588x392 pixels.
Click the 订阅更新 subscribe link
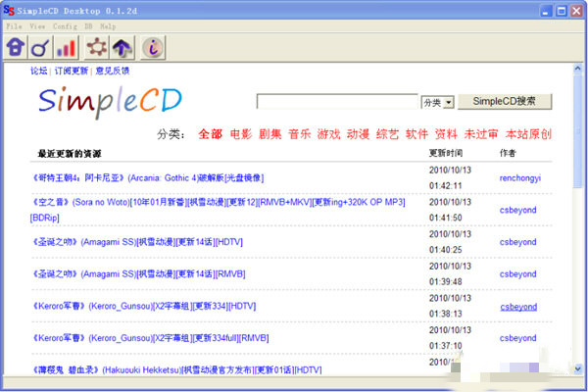71,71
